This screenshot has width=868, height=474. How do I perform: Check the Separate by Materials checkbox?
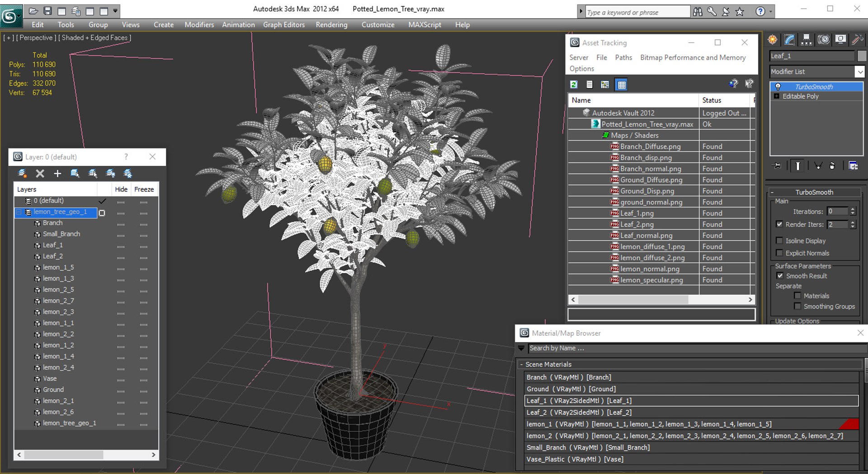[797, 296]
